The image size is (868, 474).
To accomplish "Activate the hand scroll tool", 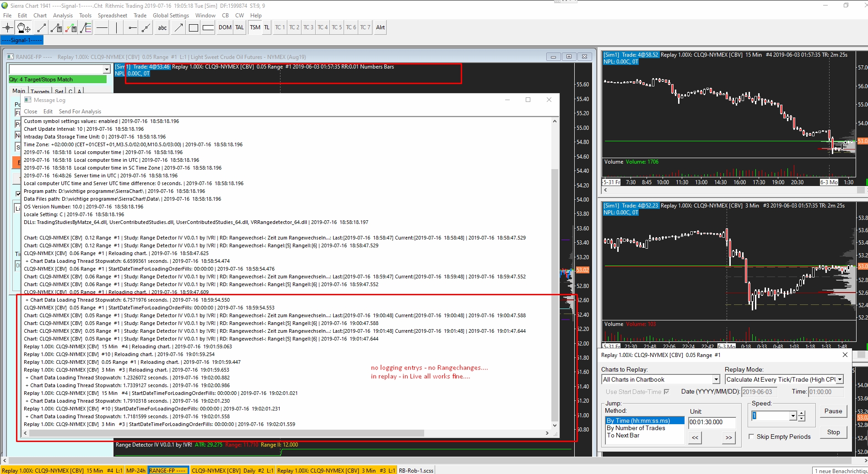I will 24,28.
